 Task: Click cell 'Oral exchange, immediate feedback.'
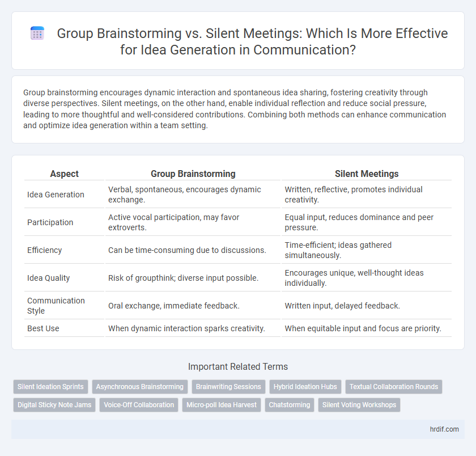pyautogui.click(x=193, y=306)
